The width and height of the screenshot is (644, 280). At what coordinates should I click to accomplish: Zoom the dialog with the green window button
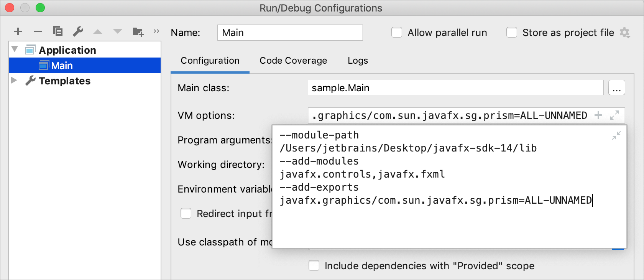click(x=40, y=8)
